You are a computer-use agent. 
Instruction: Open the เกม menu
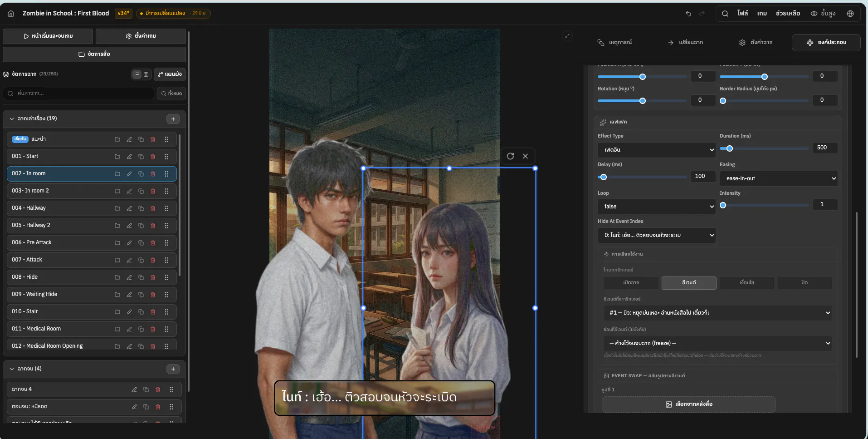click(x=762, y=14)
